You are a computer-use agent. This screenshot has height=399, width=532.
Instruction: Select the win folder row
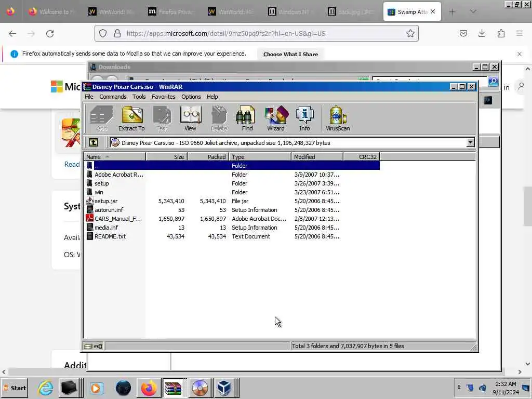tap(232, 192)
